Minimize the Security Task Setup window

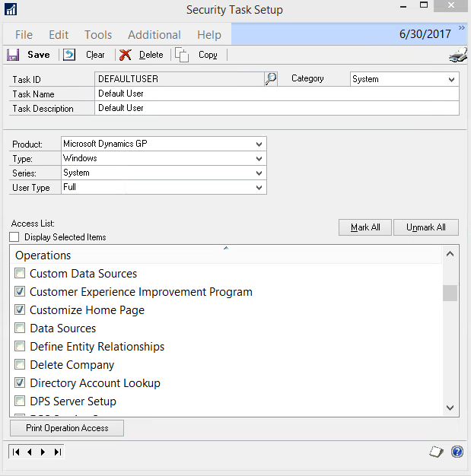coord(403,6)
